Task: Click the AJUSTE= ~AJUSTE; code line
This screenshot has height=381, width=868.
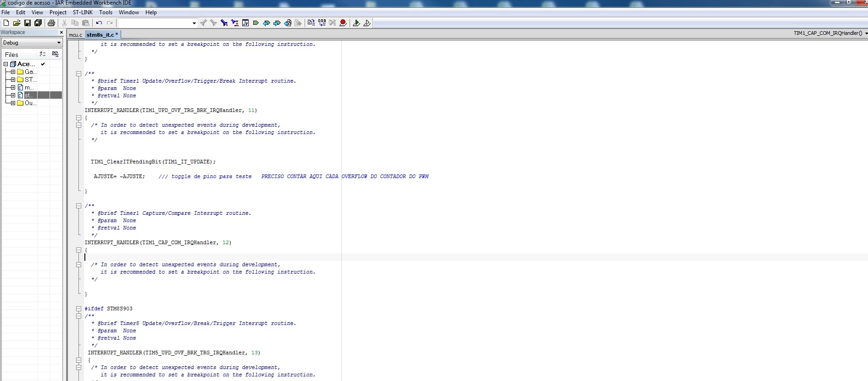Action: click(x=119, y=176)
